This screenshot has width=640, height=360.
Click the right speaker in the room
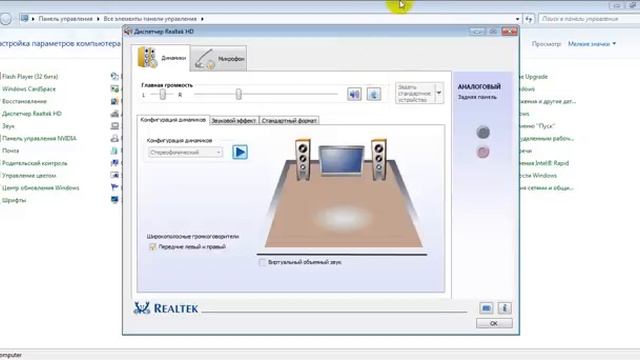click(378, 160)
